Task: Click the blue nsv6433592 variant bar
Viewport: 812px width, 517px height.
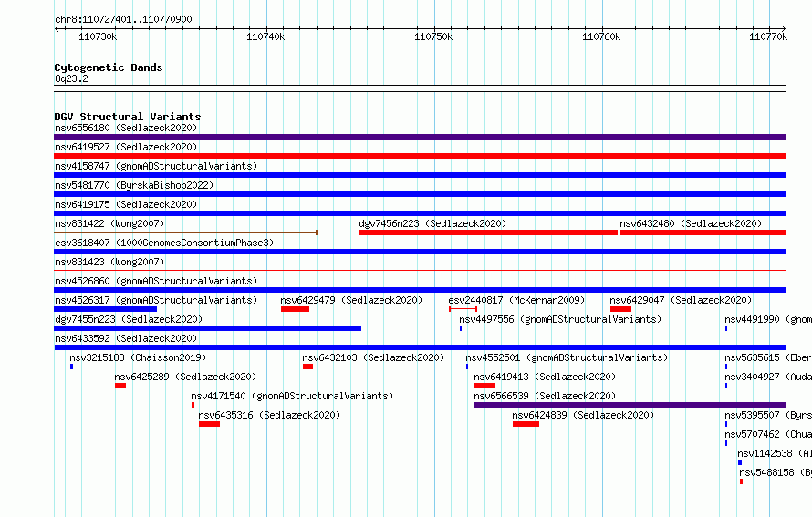Action: (x=420, y=347)
